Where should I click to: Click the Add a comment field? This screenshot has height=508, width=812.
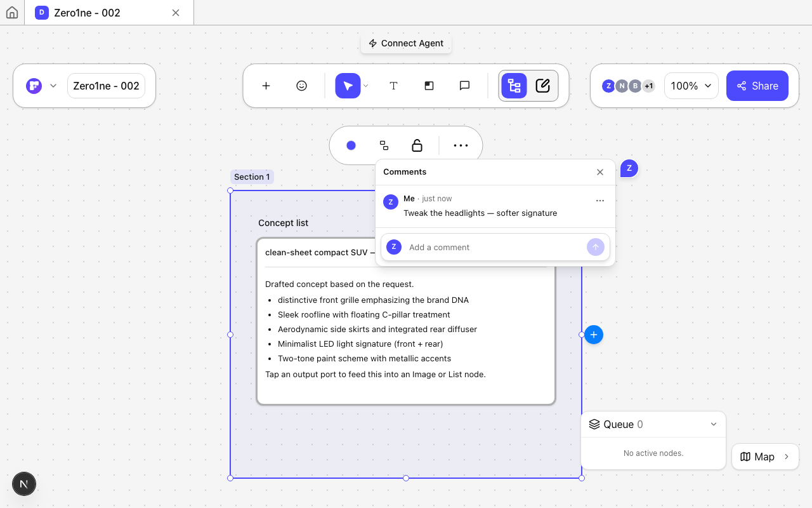coord(495,247)
